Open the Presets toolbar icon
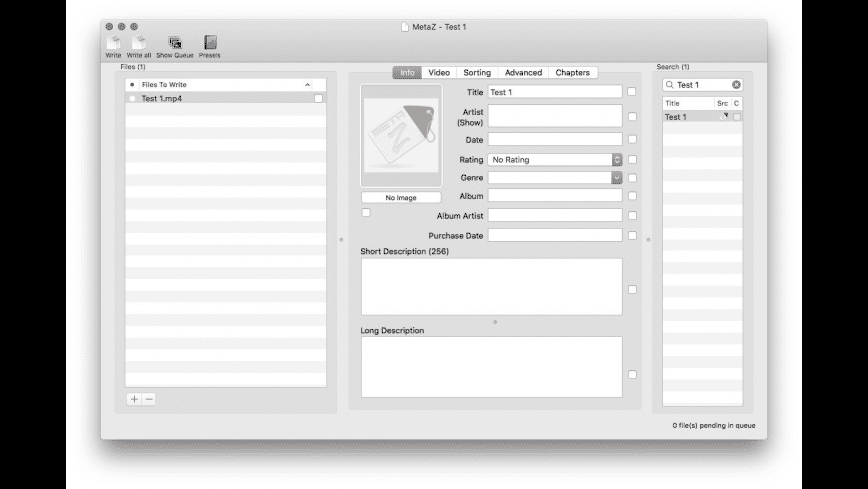The width and height of the screenshot is (868, 489). click(x=210, y=43)
